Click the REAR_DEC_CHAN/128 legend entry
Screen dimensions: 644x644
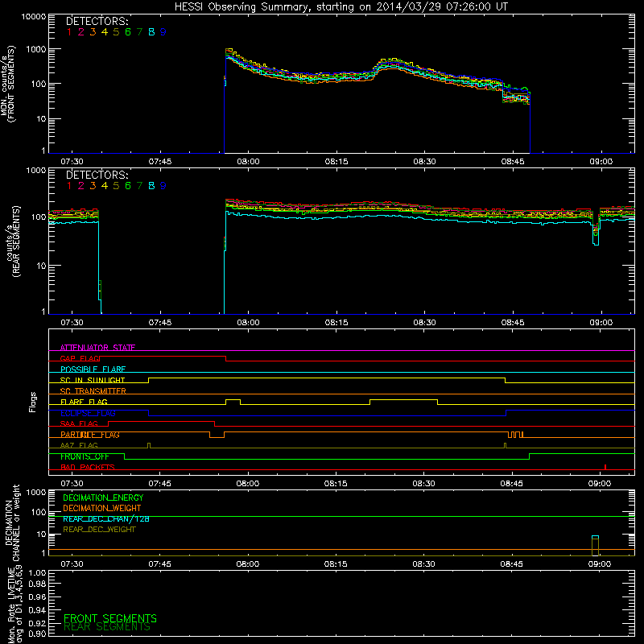pyautogui.click(x=106, y=519)
